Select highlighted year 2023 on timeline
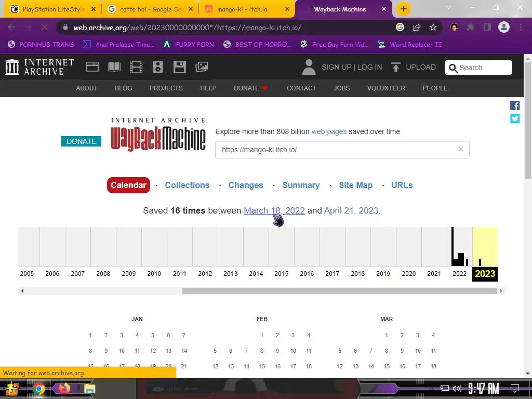Image resolution: width=532 pixels, height=399 pixels. pyautogui.click(x=485, y=273)
